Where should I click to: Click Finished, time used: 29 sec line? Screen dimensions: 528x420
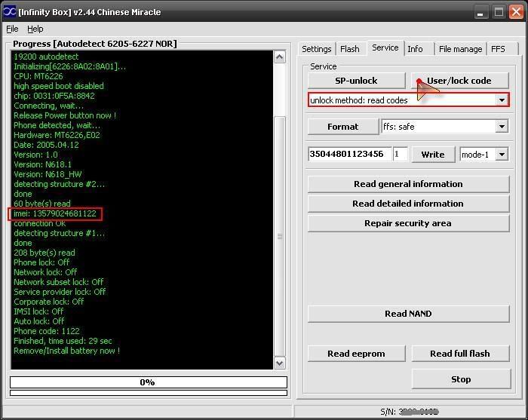[63, 341]
